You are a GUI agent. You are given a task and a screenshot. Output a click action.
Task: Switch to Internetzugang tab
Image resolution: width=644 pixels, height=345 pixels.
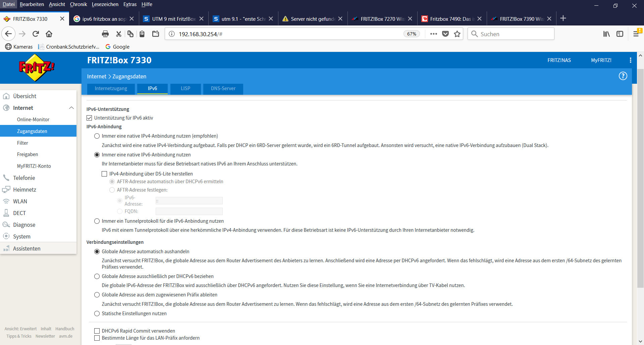click(x=111, y=89)
